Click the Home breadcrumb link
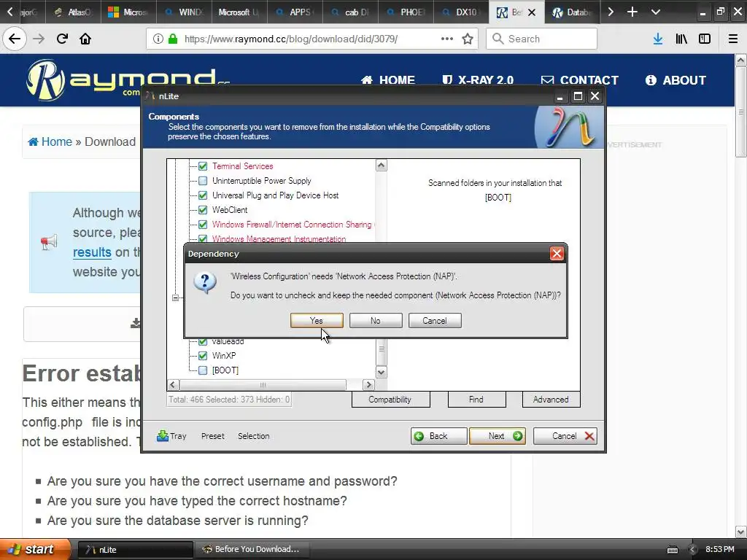747x560 pixels. point(50,142)
